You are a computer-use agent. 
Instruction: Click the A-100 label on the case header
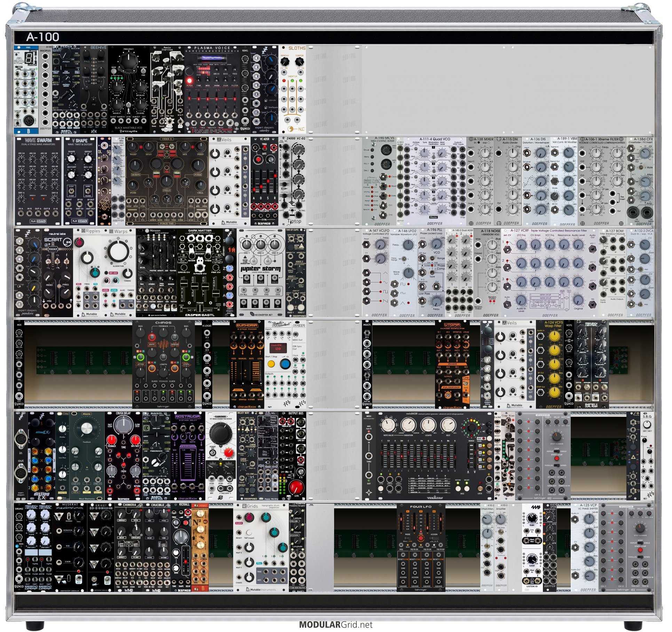point(42,37)
